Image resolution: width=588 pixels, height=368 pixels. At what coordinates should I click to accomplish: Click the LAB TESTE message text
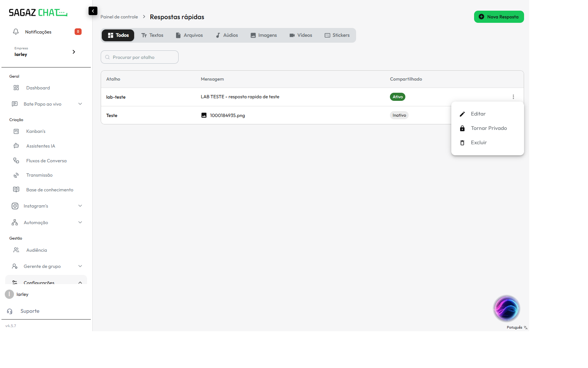[x=240, y=97]
